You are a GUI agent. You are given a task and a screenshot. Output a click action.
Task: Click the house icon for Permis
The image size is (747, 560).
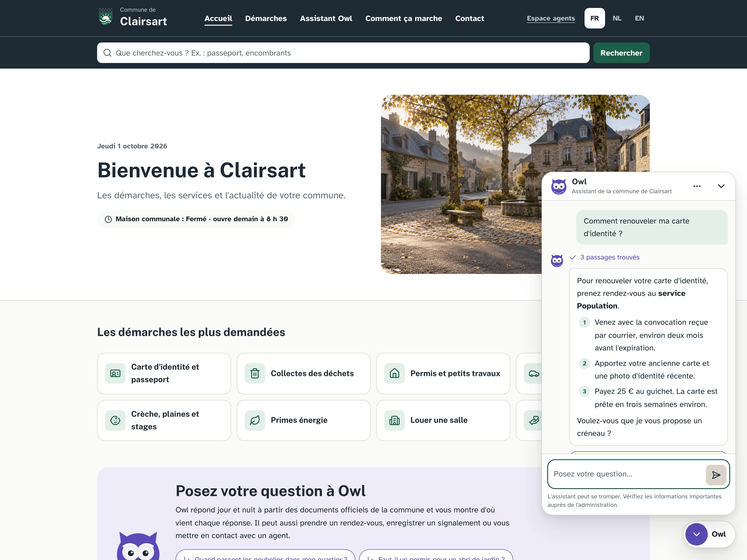[x=395, y=373]
